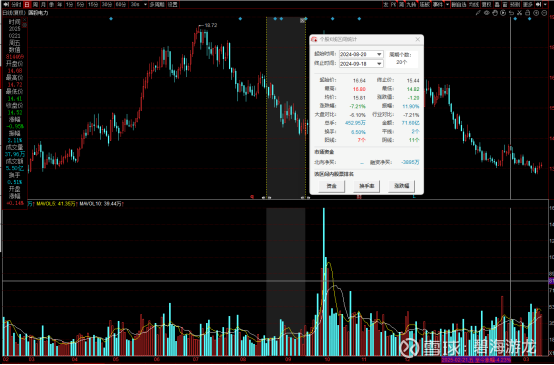
Task: Click the scissors cut icon
Action: coord(519,13)
